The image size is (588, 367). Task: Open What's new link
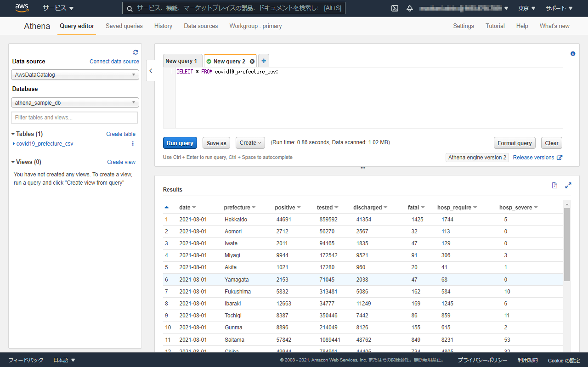coord(554,26)
